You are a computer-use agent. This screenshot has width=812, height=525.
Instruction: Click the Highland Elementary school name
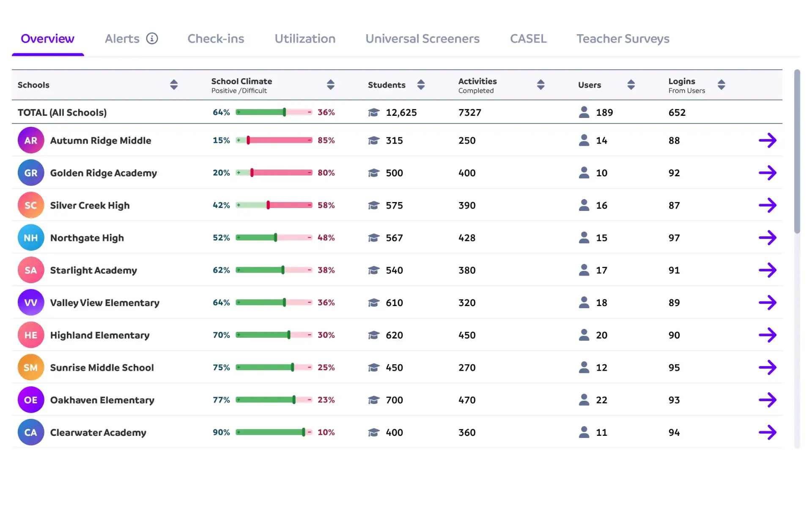(100, 335)
